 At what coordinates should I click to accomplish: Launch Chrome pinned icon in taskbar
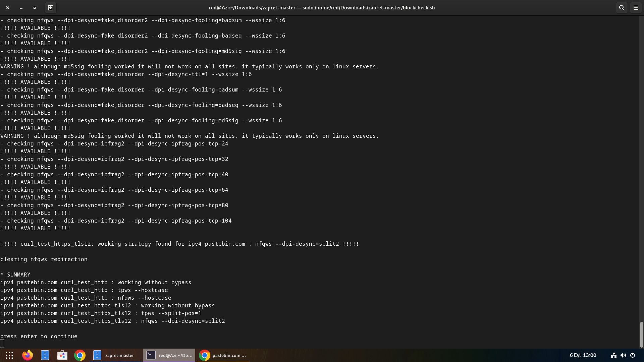coord(80,355)
